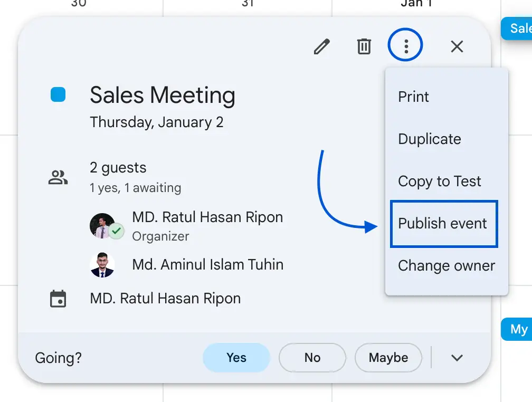Select Duplicate from the options menu

pos(429,139)
